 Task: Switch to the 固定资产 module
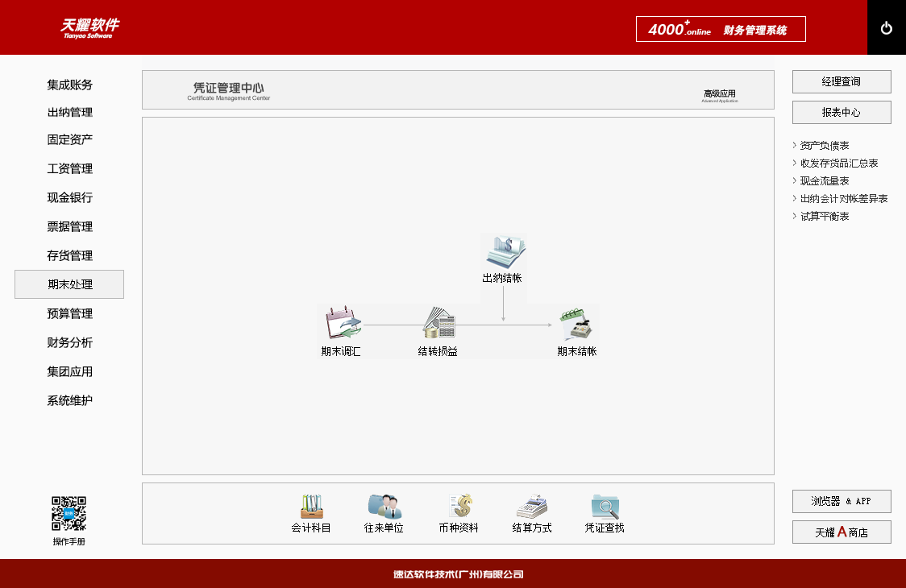(69, 139)
